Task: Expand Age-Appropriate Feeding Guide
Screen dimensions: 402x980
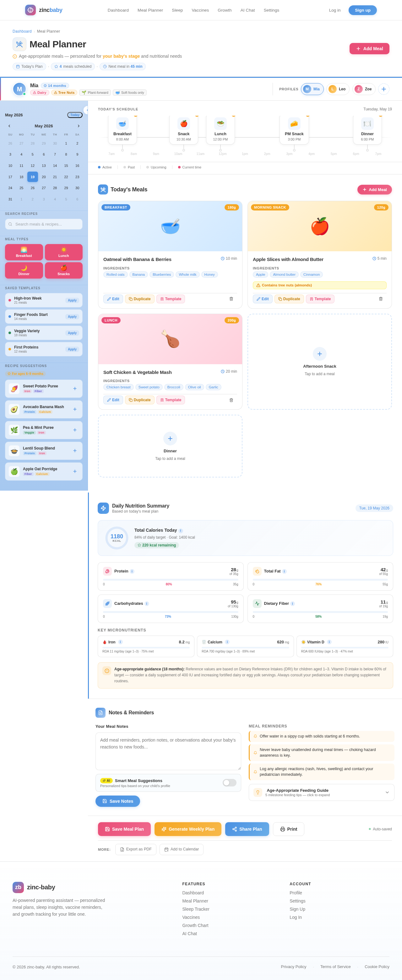Action: click(x=321, y=792)
